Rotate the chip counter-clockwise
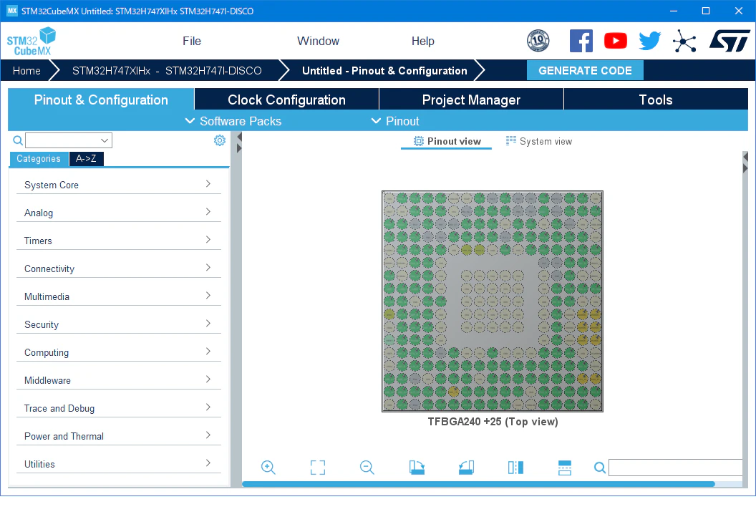The width and height of the screenshot is (756, 532). click(x=466, y=468)
